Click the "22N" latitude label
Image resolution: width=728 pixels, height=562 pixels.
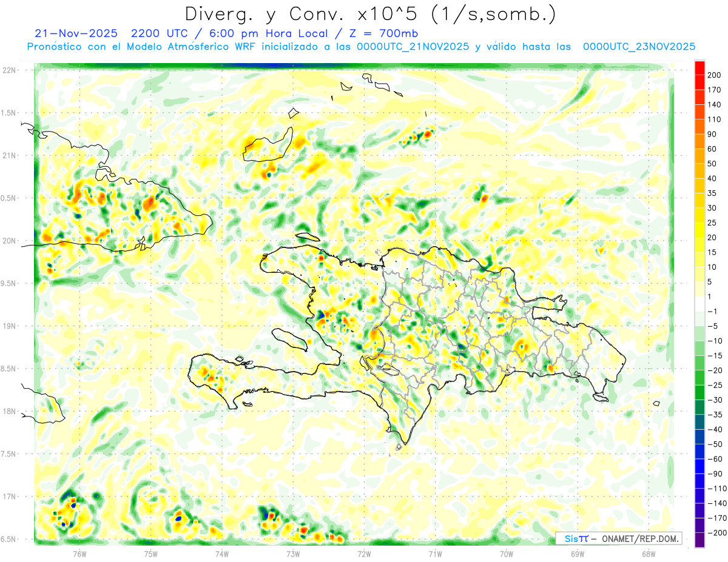9,70
